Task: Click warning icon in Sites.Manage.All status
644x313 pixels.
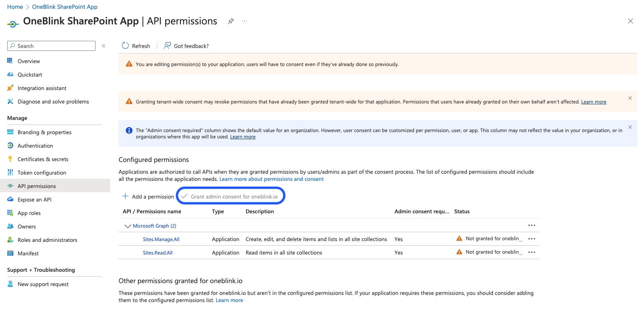Action: tap(459, 239)
